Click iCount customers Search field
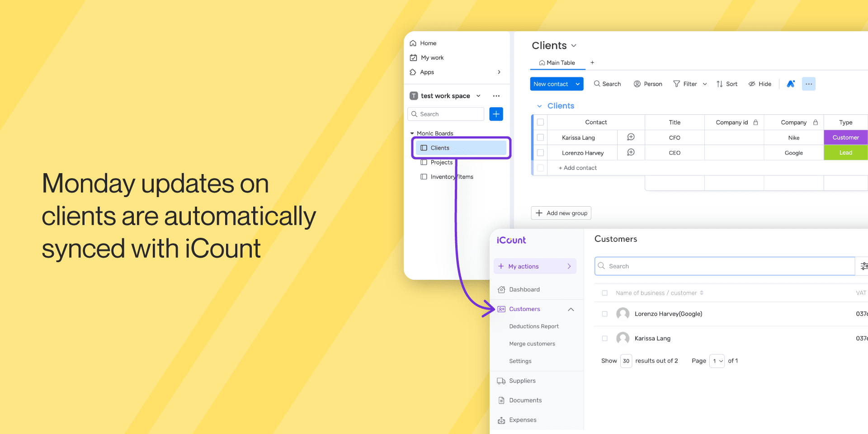 725,266
